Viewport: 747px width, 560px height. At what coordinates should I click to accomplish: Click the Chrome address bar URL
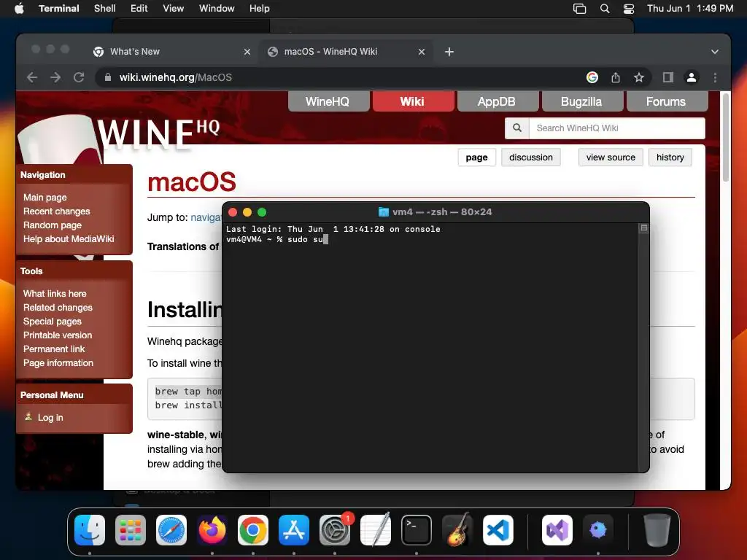click(175, 77)
